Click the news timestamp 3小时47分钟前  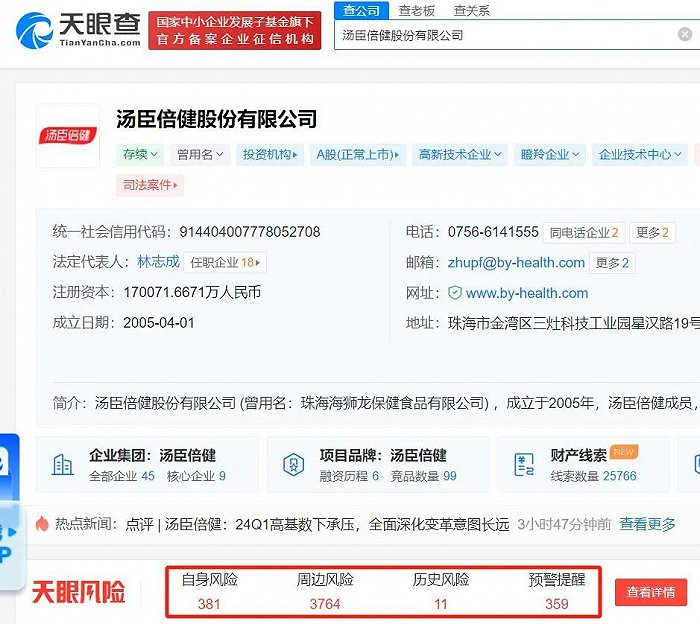(x=564, y=524)
